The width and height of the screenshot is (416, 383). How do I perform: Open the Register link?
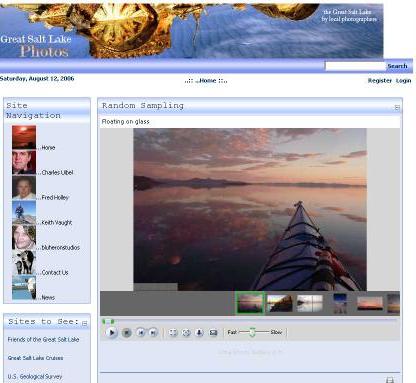coord(380,80)
